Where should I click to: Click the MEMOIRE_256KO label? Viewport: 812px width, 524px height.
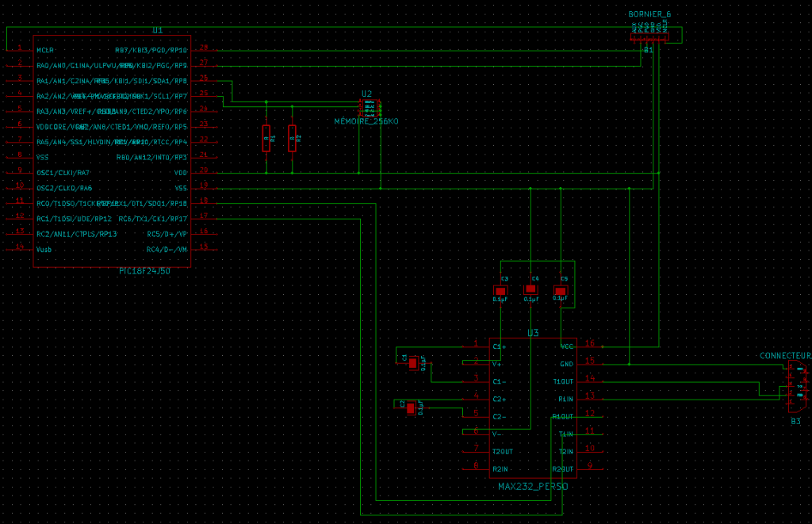[366, 121]
